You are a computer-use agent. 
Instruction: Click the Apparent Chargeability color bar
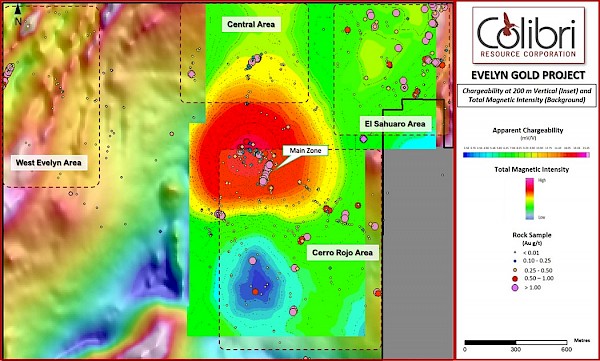527,155
